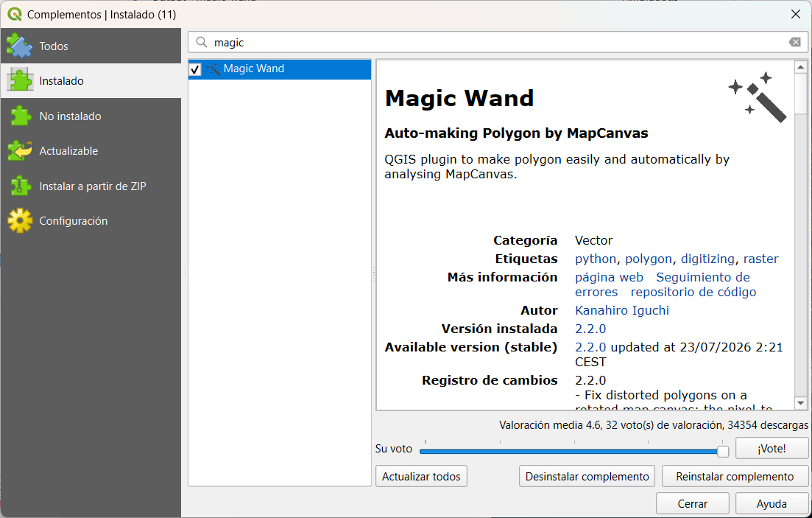Close the Complementos dialog window

coord(796,14)
